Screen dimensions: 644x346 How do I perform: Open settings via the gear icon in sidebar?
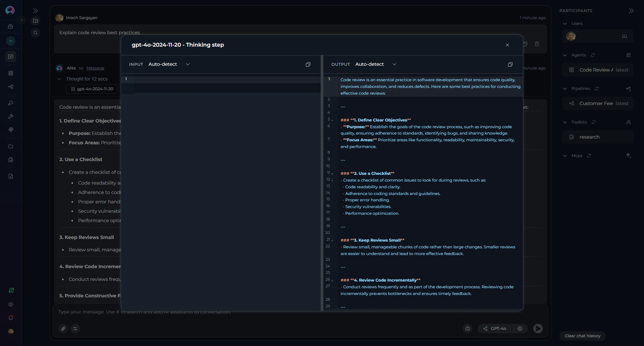pyautogui.click(x=10, y=304)
